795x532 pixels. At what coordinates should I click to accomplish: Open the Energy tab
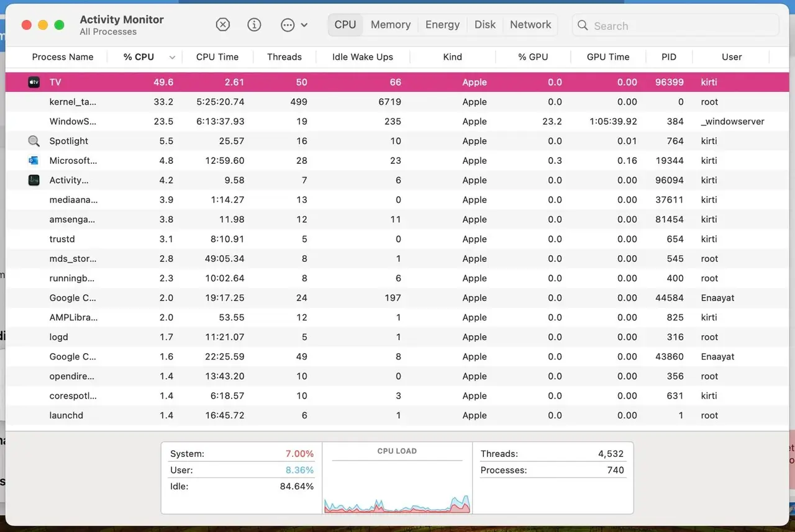pyautogui.click(x=442, y=25)
